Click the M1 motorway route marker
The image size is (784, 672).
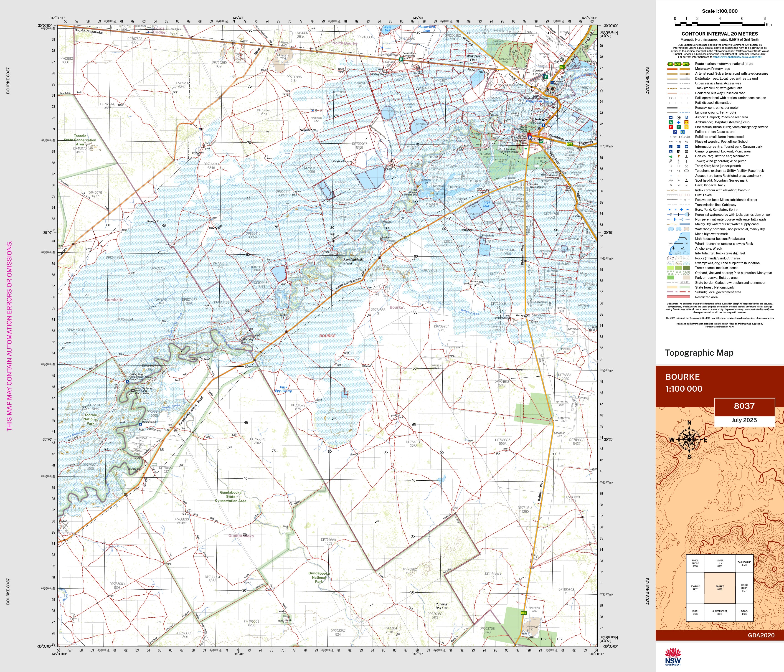click(x=670, y=64)
